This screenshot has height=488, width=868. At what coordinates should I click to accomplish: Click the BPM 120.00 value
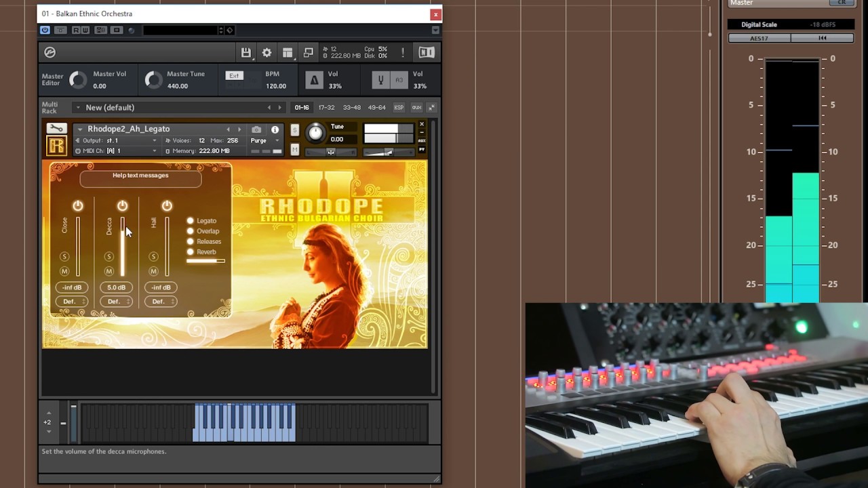tap(275, 86)
